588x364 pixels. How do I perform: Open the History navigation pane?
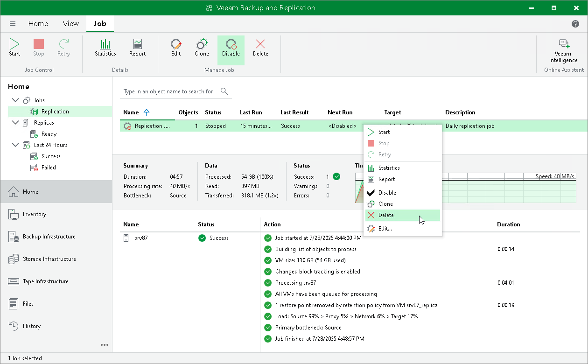point(56,326)
